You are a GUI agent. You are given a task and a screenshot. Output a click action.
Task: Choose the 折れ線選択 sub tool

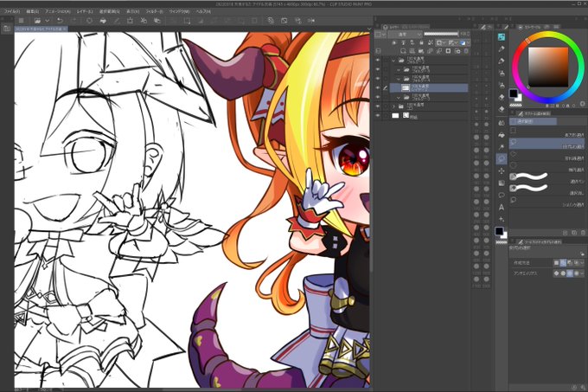(x=546, y=156)
